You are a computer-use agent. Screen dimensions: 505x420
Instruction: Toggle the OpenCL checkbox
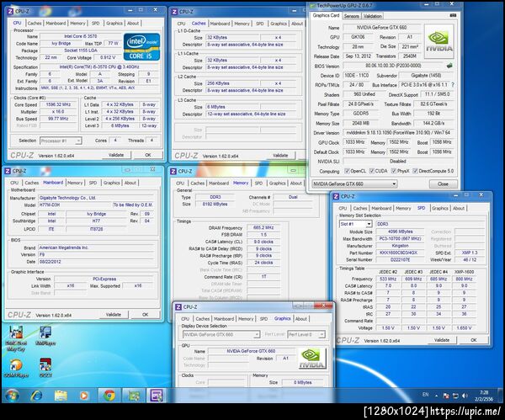pos(347,171)
